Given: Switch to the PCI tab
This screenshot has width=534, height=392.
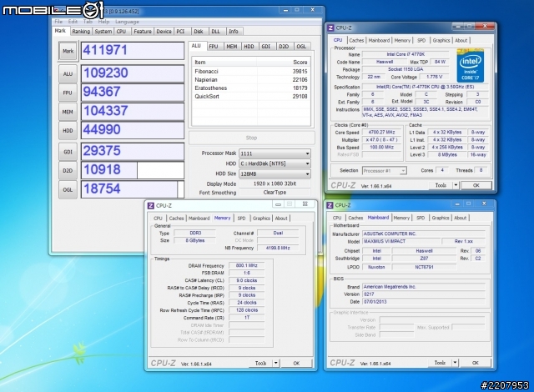Looking at the screenshot, I should [x=180, y=32].
